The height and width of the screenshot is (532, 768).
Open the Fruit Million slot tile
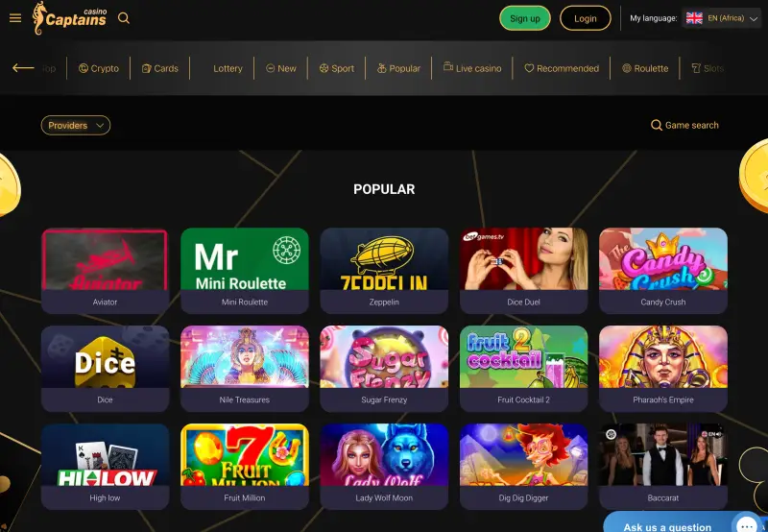245,467
